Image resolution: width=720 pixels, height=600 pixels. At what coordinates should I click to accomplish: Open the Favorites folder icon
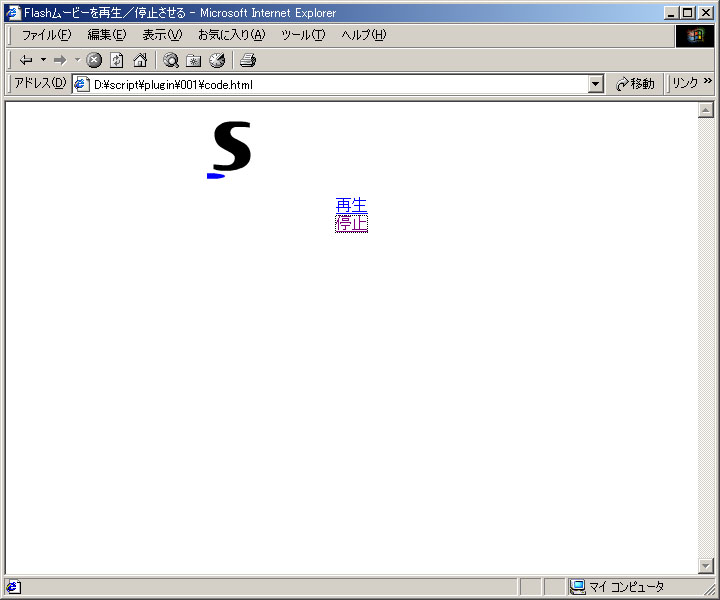pyautogui.click(x=194, y=60)
